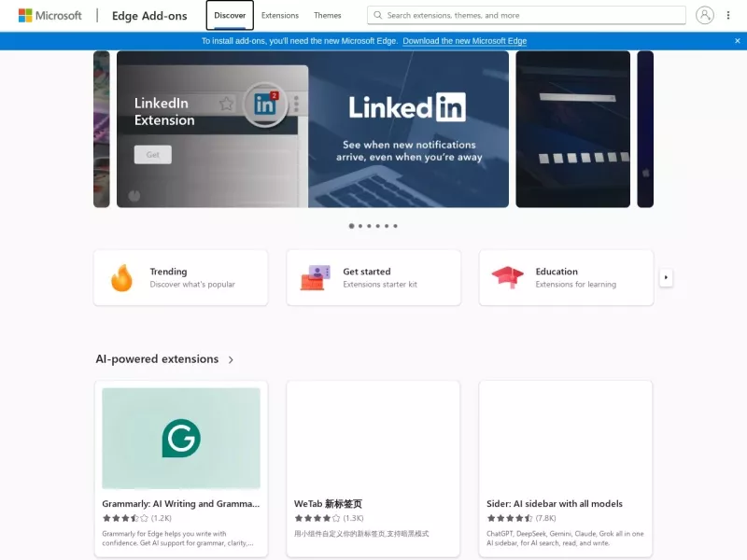Select the first carousel pagination dot
This screenshot has width=747, height=560.
(x=352, y=226)
